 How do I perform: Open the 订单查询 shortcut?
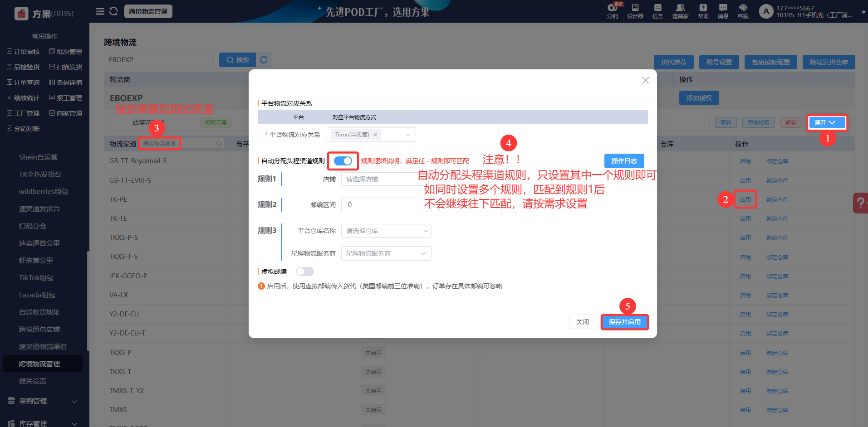tap(23, 82)
